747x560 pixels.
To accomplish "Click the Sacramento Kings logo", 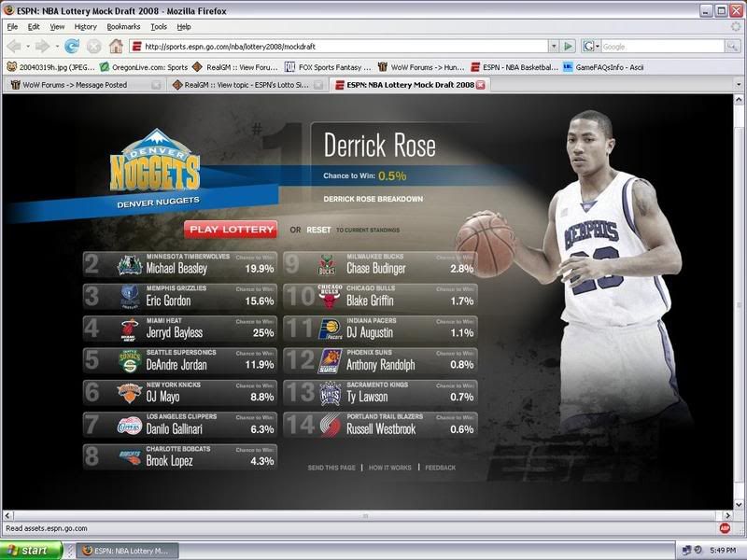I will coord(331,393).
